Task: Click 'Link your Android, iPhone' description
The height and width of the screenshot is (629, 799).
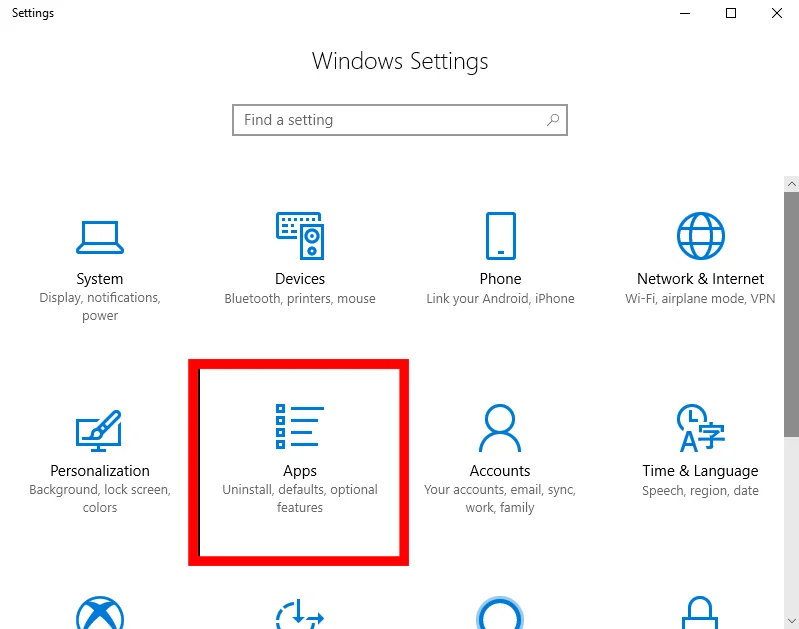Action: (500, 299)
